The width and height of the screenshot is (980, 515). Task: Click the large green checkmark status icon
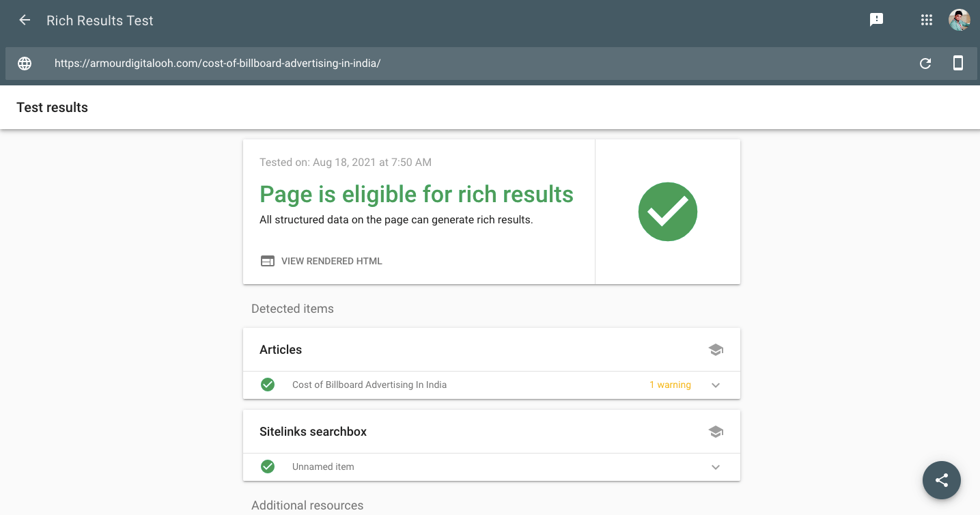667,212
